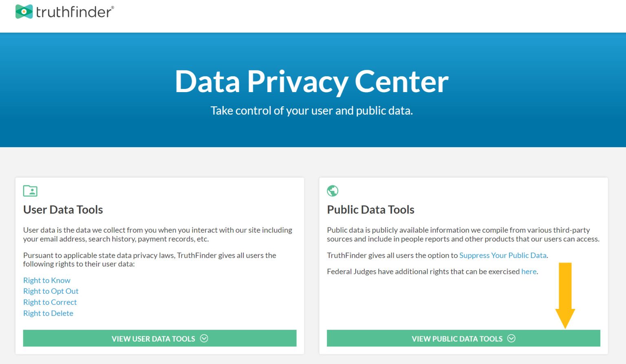The width and height of the screenshot is (626, 364).
Task: Click the User Data Tools card heading
Action: click(63, 210)
